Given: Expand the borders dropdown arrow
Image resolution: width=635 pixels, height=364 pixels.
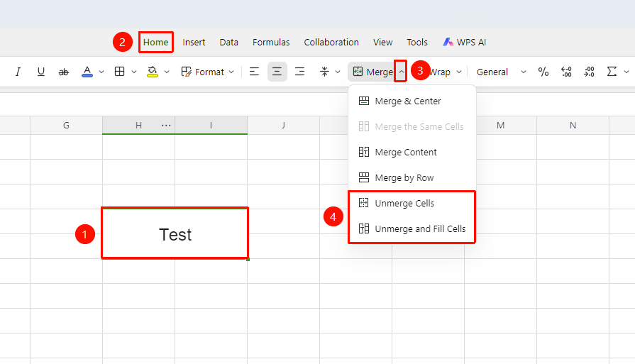Looking at the screenshot, I should tap(134, 72).
